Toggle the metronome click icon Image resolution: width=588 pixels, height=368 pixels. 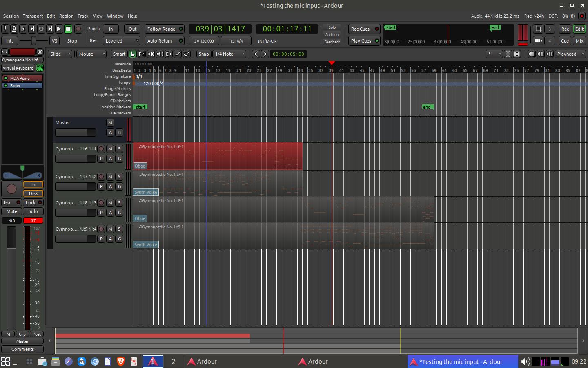14,29
